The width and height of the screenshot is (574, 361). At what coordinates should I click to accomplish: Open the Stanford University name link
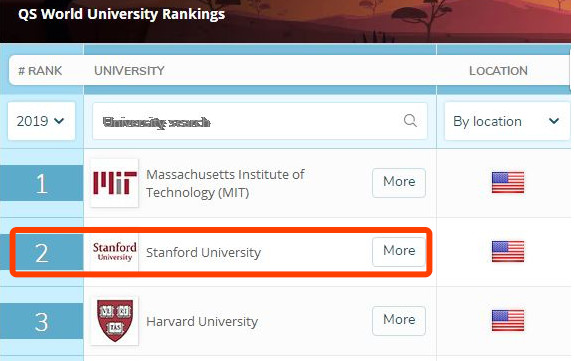(x=204, y=252)
